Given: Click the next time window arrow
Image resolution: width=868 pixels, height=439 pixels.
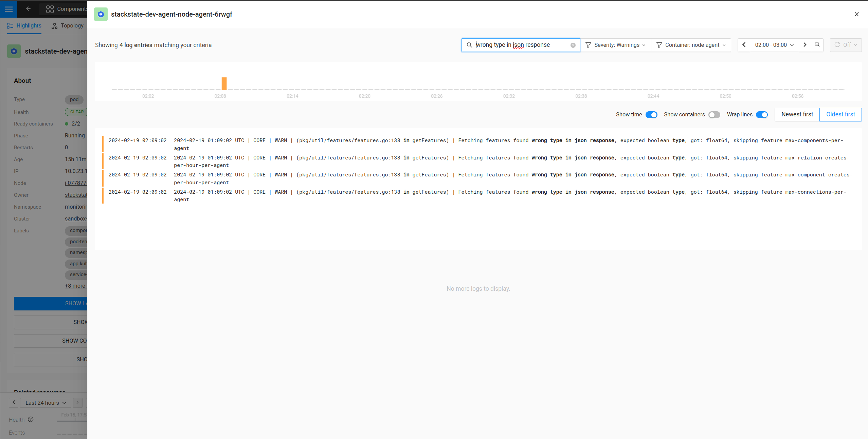Looking at the screenshot, I should point(805,45).
